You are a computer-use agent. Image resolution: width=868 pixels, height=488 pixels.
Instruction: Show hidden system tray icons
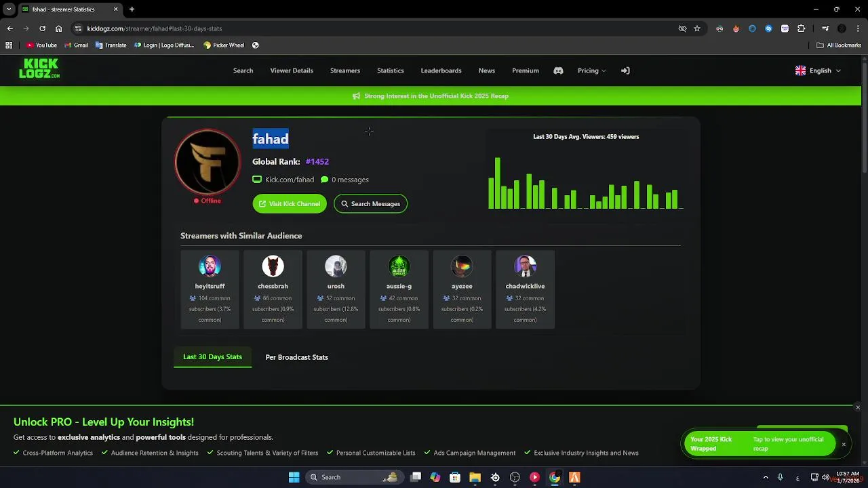[x=766, y=477]
